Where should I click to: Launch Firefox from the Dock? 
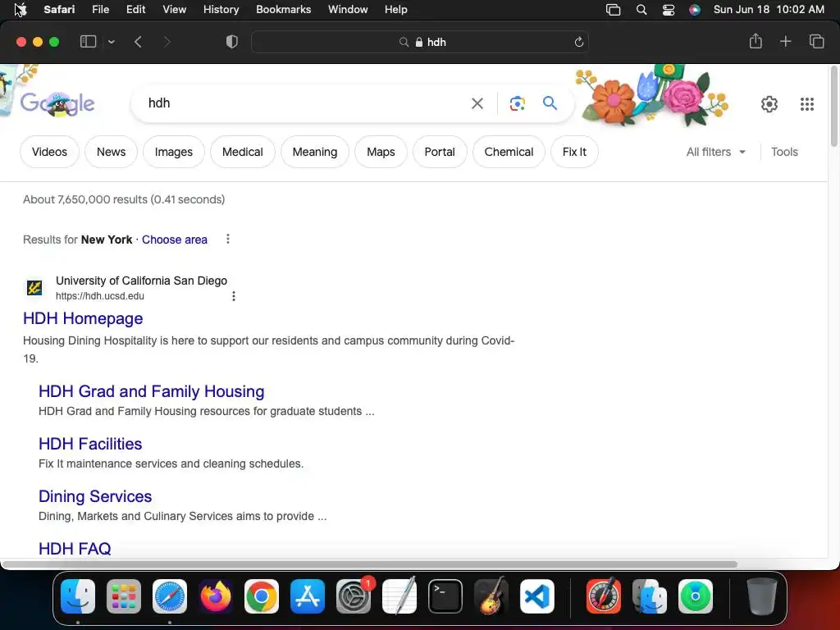[216, 596]
